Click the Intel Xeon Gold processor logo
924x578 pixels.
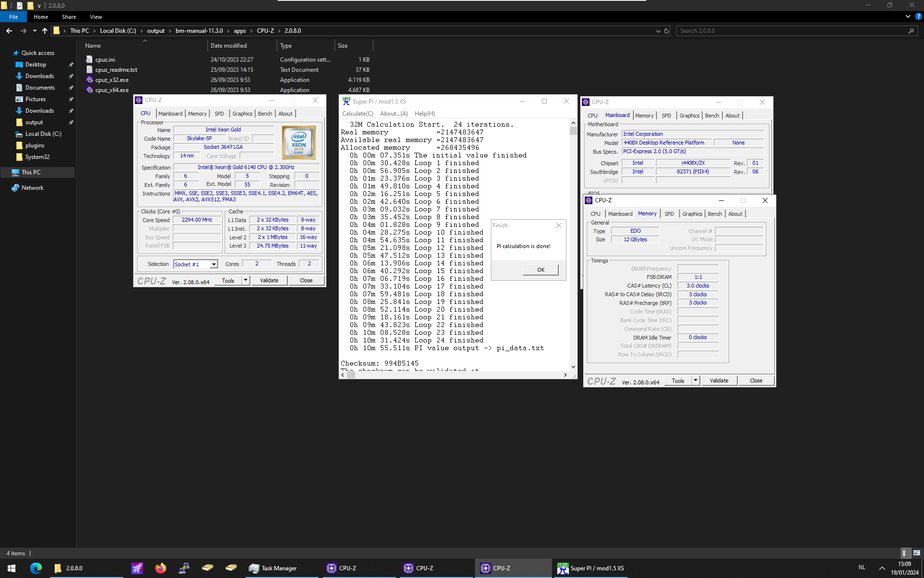click(299, 143)
